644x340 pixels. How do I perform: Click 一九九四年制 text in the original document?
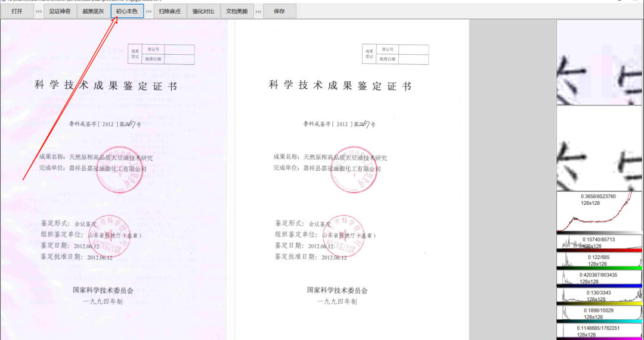click(103, 301)
